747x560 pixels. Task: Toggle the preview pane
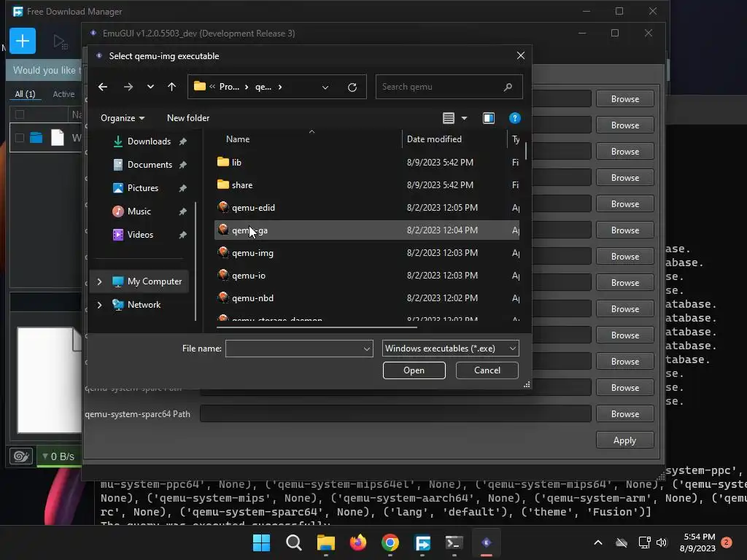[x=488, y=118]
